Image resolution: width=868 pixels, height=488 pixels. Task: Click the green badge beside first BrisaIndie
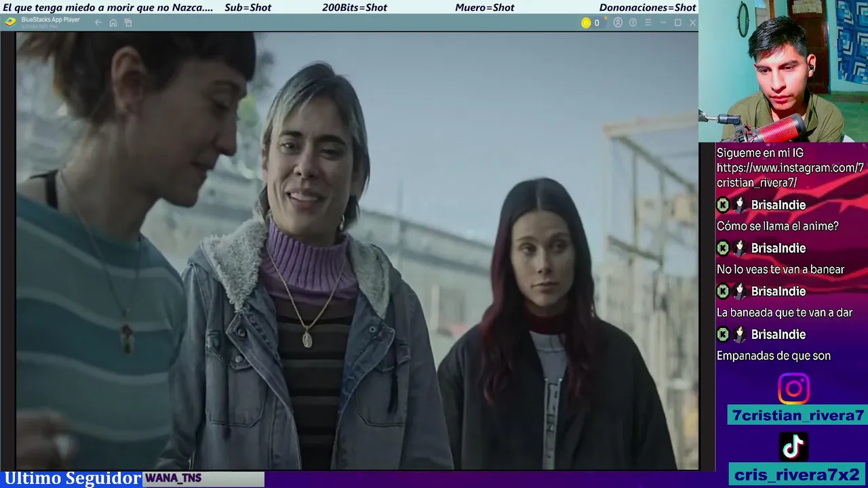point(723,205)
